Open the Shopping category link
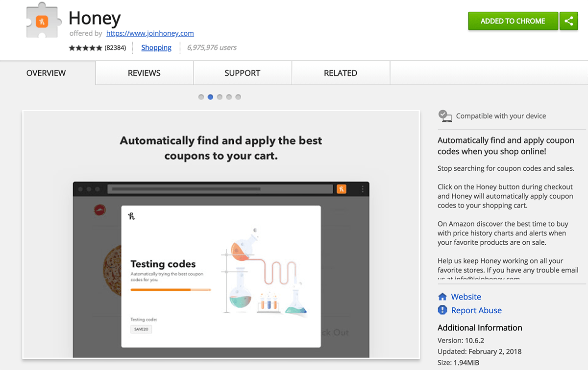Screen dimensions: 588x370 [x=156, y=47]
